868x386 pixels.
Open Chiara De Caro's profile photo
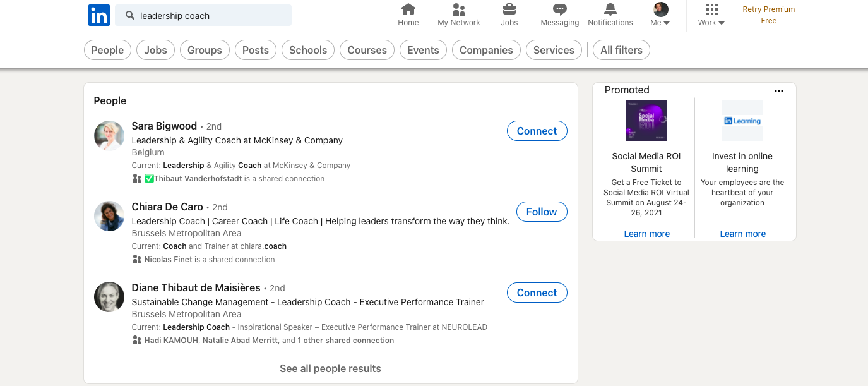click(109, 217)
